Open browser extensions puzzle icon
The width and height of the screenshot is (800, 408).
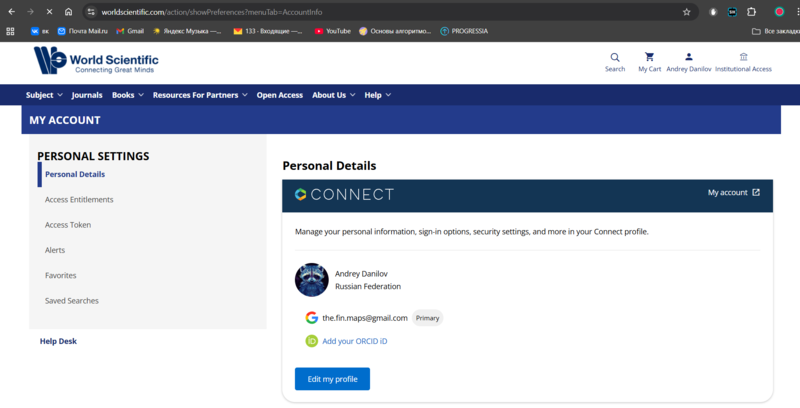(752, 12)
